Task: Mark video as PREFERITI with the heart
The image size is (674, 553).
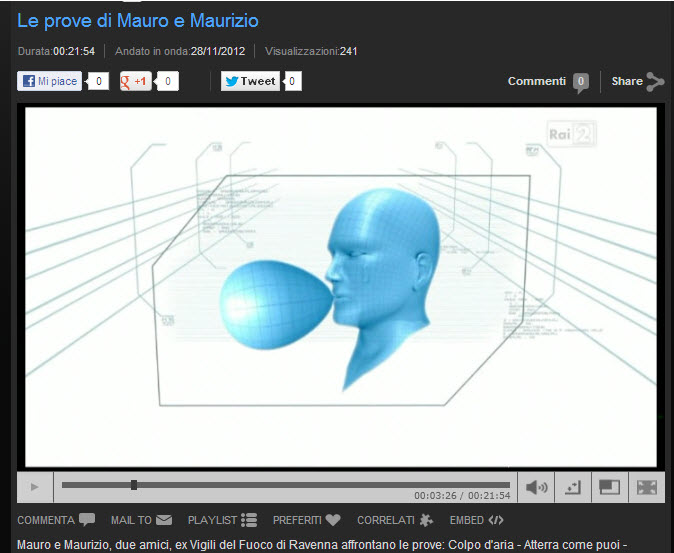Action: click(306, 520)
